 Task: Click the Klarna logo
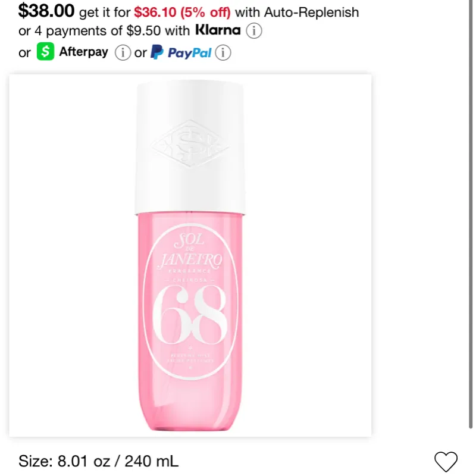[218, 30]
